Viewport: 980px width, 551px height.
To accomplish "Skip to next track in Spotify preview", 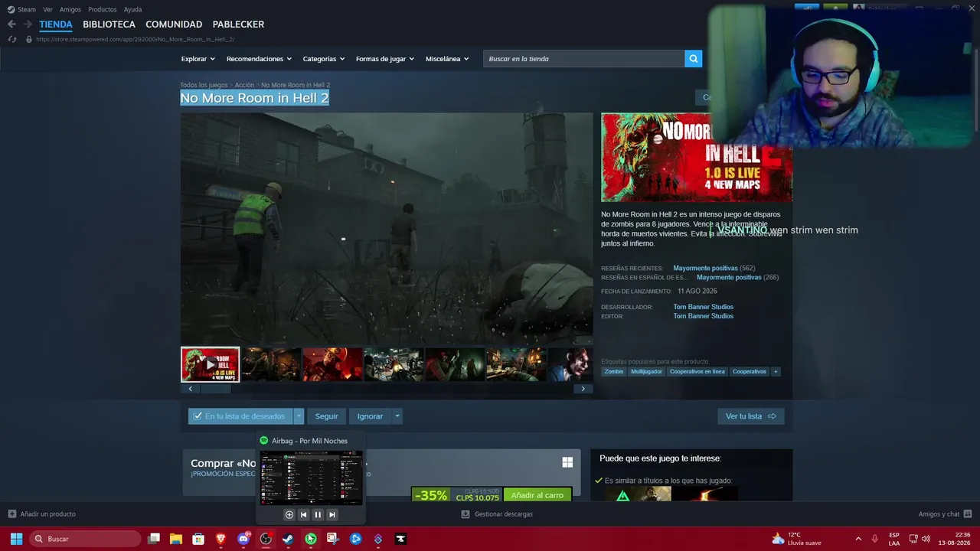I will 332,515.
